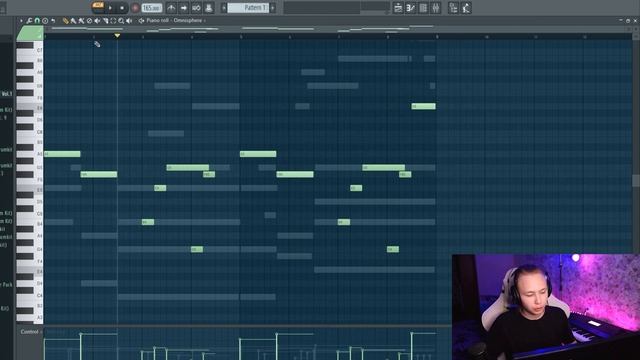
Task: Toggle the arrow icon beside the metronome
Action: coord(184,8)
